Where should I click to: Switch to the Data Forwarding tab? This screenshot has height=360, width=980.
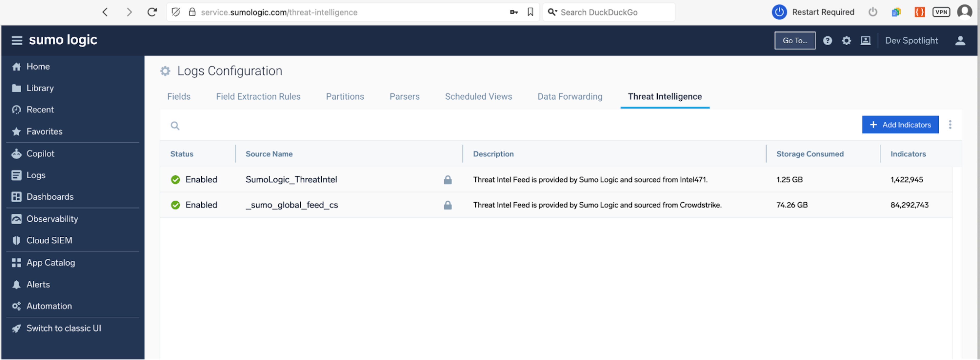coord(570,97)
